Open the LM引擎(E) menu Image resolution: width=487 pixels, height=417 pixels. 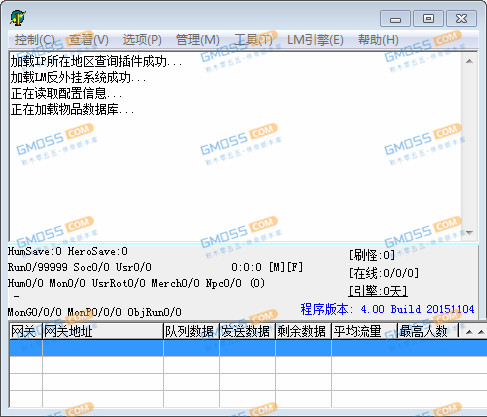(x=315, y=40)
